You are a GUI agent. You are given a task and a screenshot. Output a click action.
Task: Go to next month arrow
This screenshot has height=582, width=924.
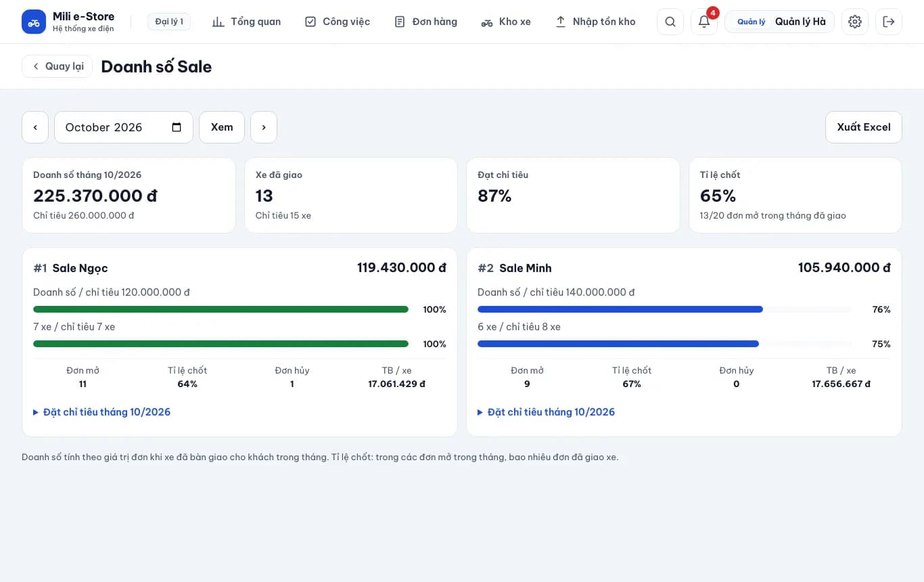tap(264, 127)
